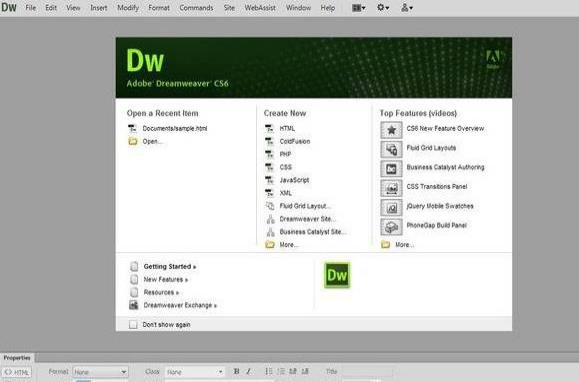
Task: Click the Open... link
Action: (152, 141)
